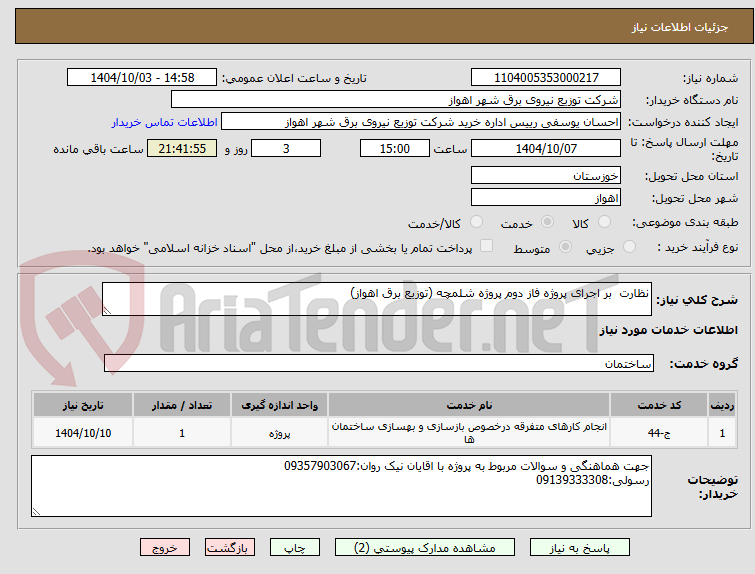Click the توضیحات خریدار notes textarea
Screen dimensions: 755x574
(x=341, y=486)
